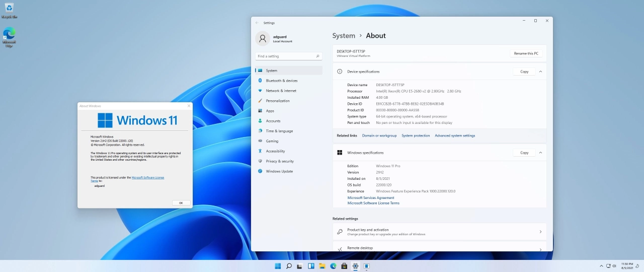The image size is (644, 272).
Task: Click the Personalization paintbrush icon
Action: click(260, 101)
